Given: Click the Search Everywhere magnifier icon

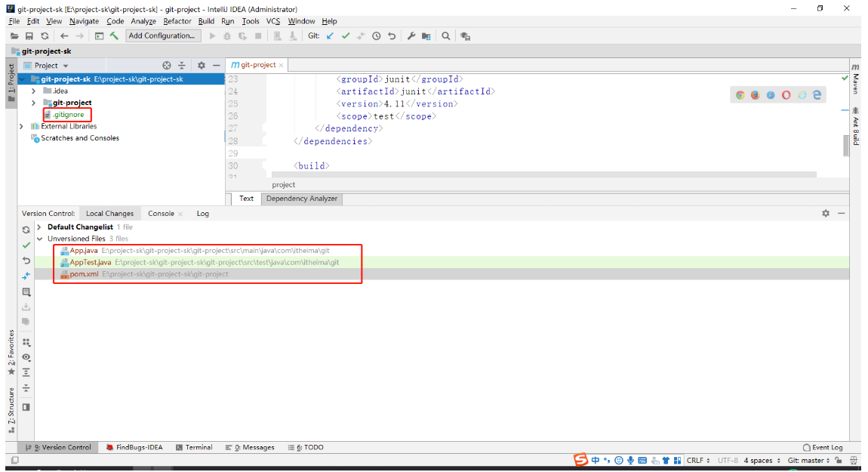Looking at the screenshot, I should point(445,36).
